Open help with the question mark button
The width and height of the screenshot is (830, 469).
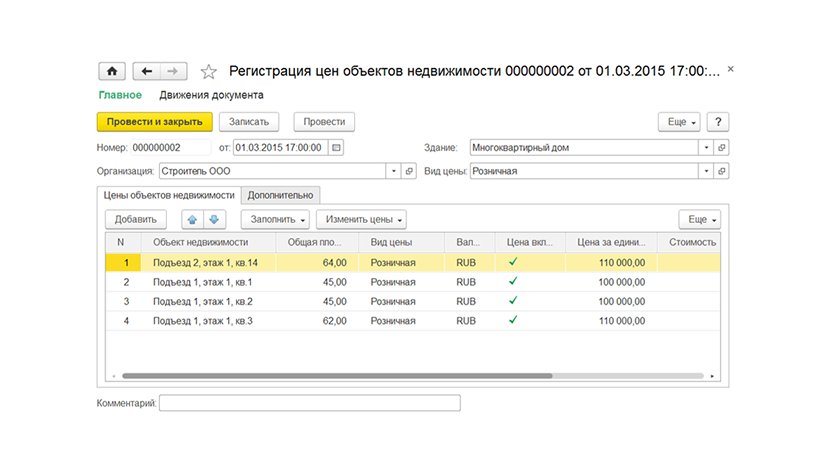coord(718,122)
